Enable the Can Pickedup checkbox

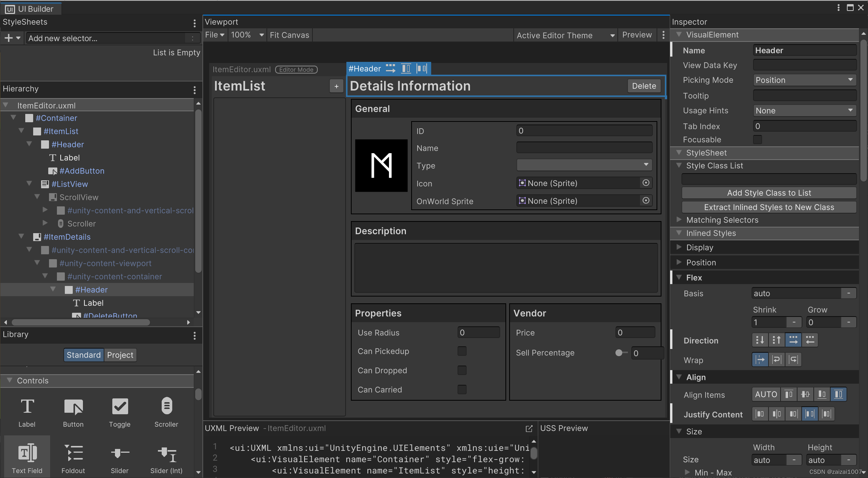point(462,351)
